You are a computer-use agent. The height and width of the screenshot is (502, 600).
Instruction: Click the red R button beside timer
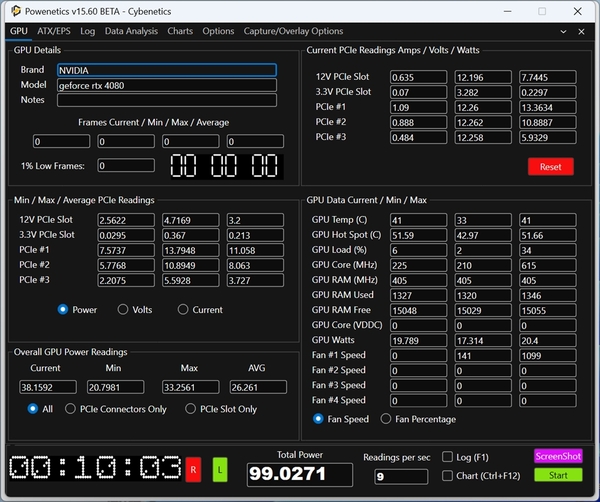point(193,467)
